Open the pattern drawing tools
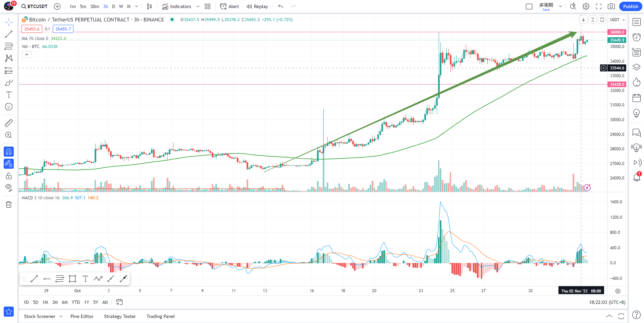This screenshot has height=323, width=644. point(9,58)
